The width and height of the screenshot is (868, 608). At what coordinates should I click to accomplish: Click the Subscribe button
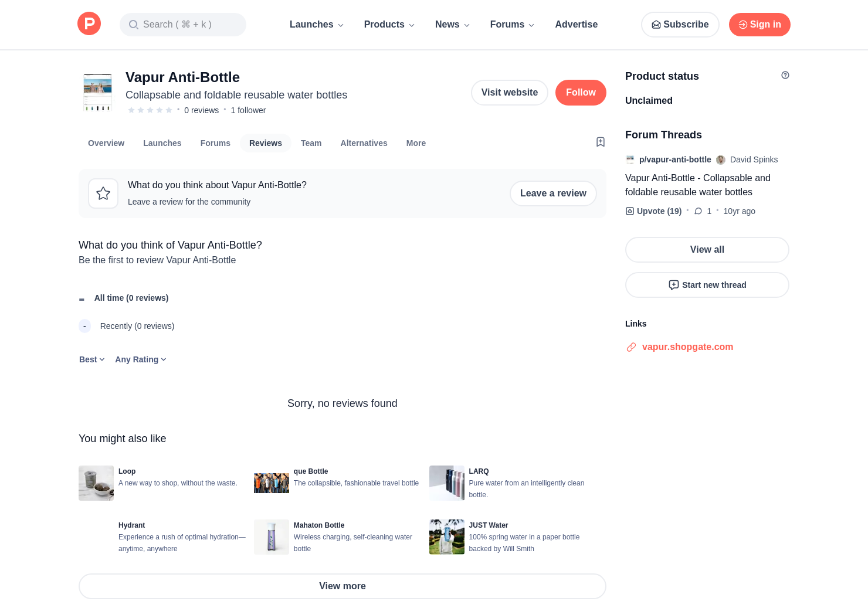pyautogui.click(x=680, y=25)
